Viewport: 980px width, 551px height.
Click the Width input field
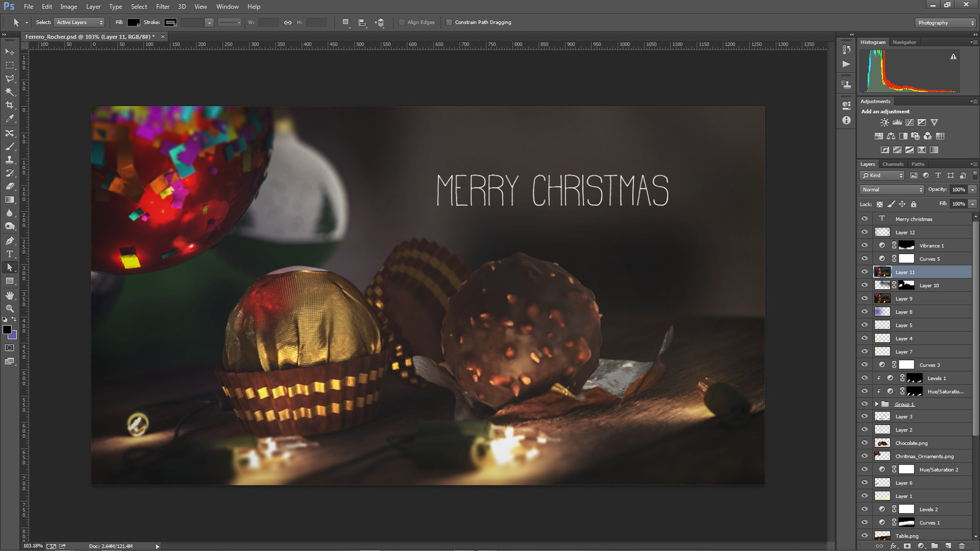click(268, 22)
